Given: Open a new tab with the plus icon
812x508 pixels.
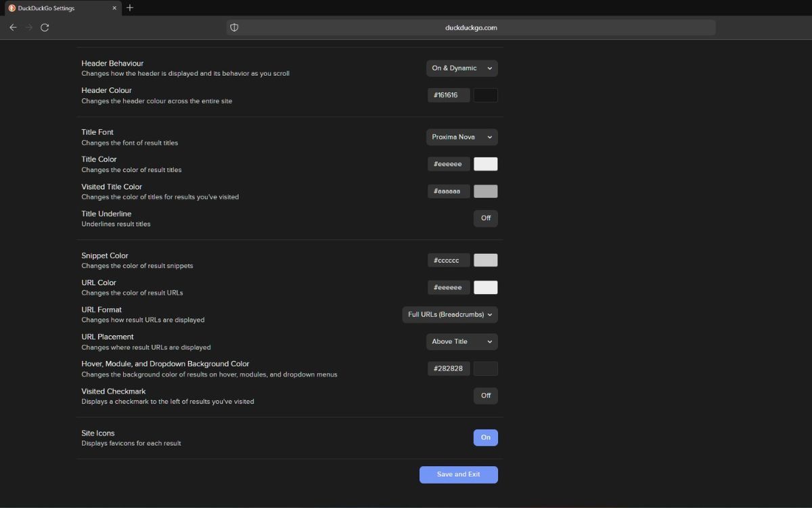Looking at the screenshot, I should (129, 7).
